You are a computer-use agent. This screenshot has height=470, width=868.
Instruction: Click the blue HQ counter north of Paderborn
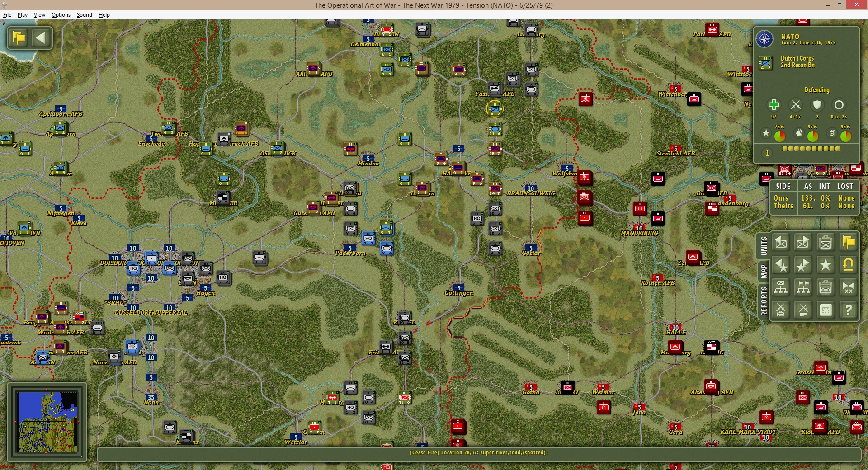coord(368,238)
